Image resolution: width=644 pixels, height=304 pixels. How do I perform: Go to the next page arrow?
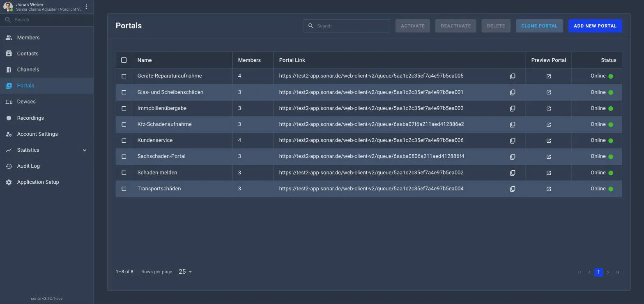608,272
